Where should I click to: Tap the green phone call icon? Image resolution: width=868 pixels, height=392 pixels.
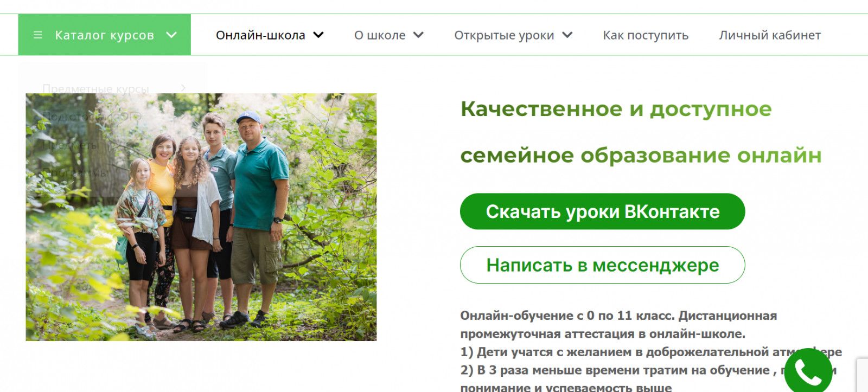[x=808, y=371]
